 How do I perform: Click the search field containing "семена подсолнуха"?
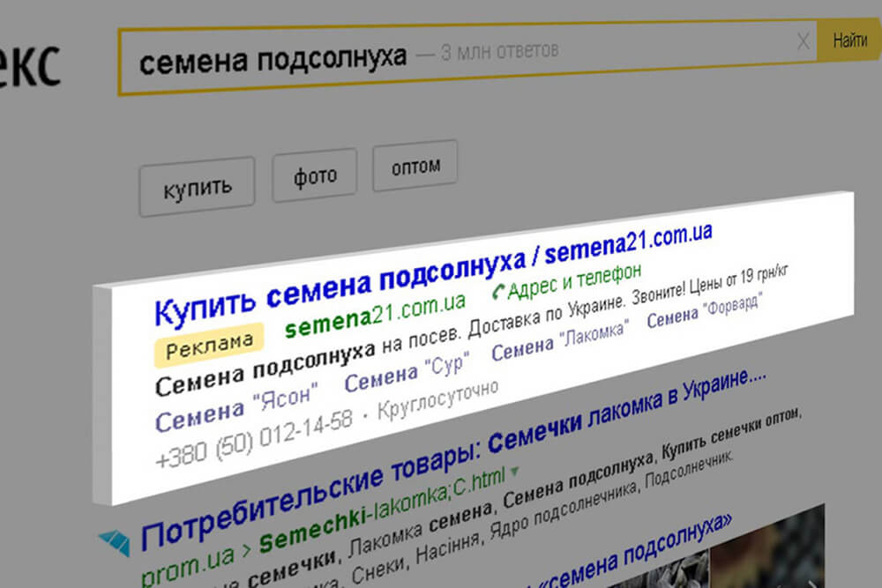467,58
